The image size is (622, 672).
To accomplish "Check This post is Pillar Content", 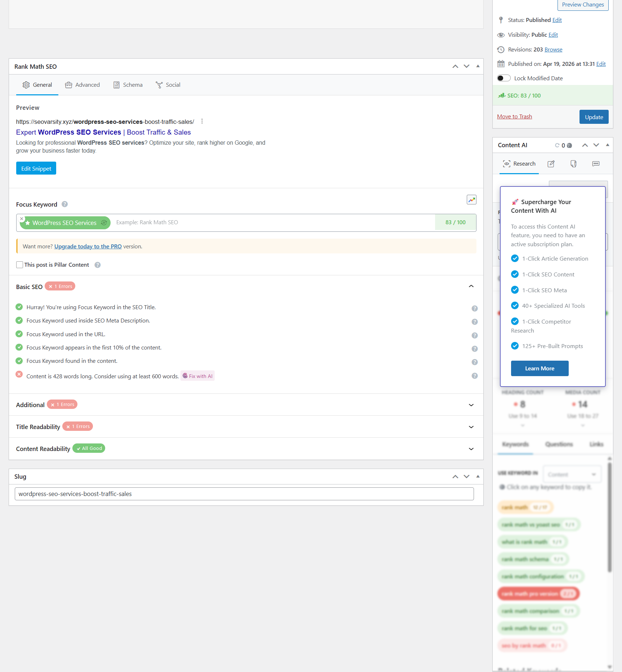I will [x=20, y=265].
